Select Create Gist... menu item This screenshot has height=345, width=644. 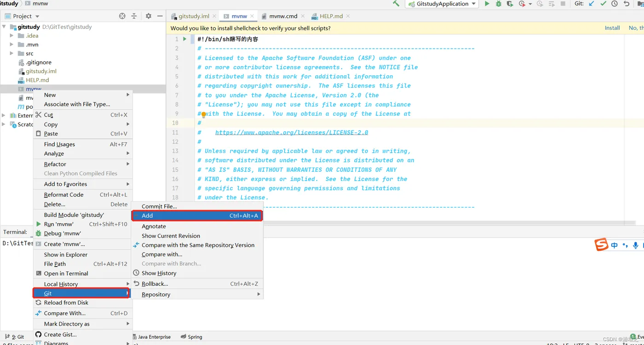83,334
